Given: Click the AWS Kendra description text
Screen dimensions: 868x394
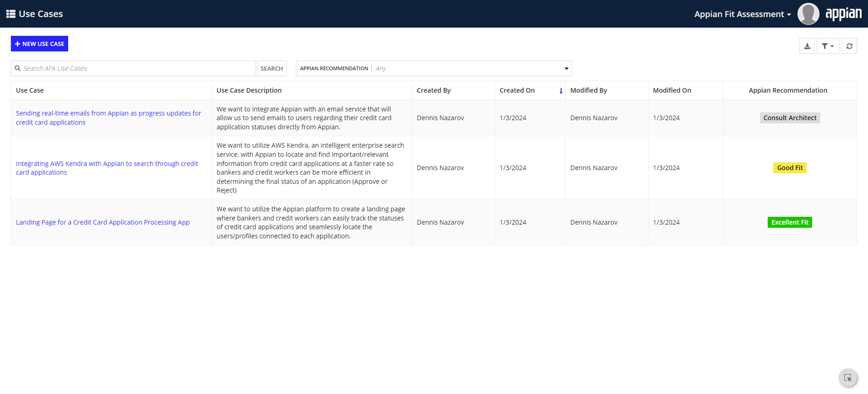Looking at the screenshot, I should [x=310, y=168].
